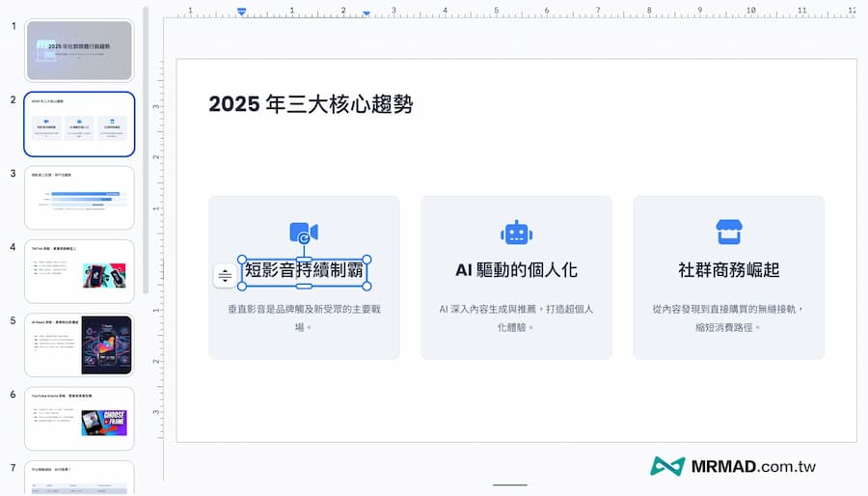The width and height of the screenshot is (868, 496).
Task: Open slide 4 thumbnail in filmstrip
Action: pyautogui.click(x=79, y=271)
